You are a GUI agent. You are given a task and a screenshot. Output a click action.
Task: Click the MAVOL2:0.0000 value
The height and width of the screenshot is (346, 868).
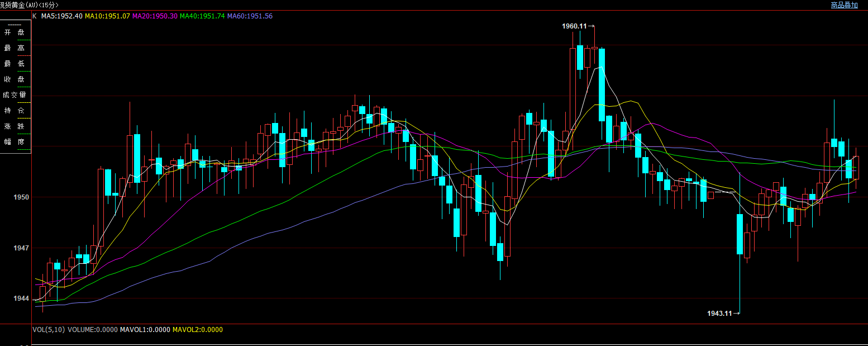point(197,330)
